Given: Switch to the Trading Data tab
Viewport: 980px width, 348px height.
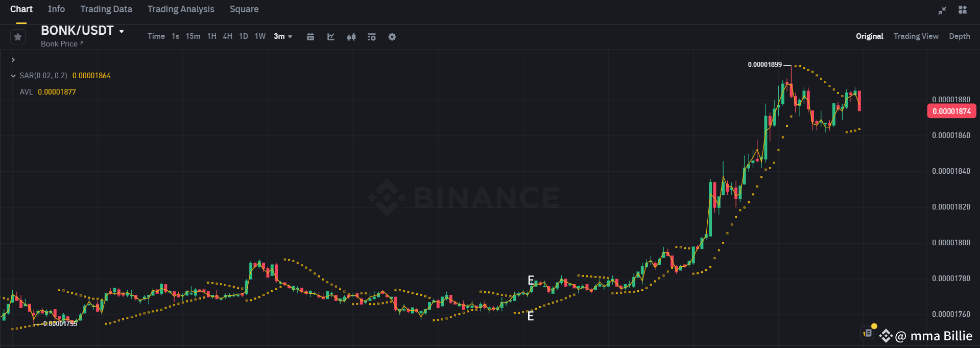Looking at the screenshot, I should click(106, 9).
